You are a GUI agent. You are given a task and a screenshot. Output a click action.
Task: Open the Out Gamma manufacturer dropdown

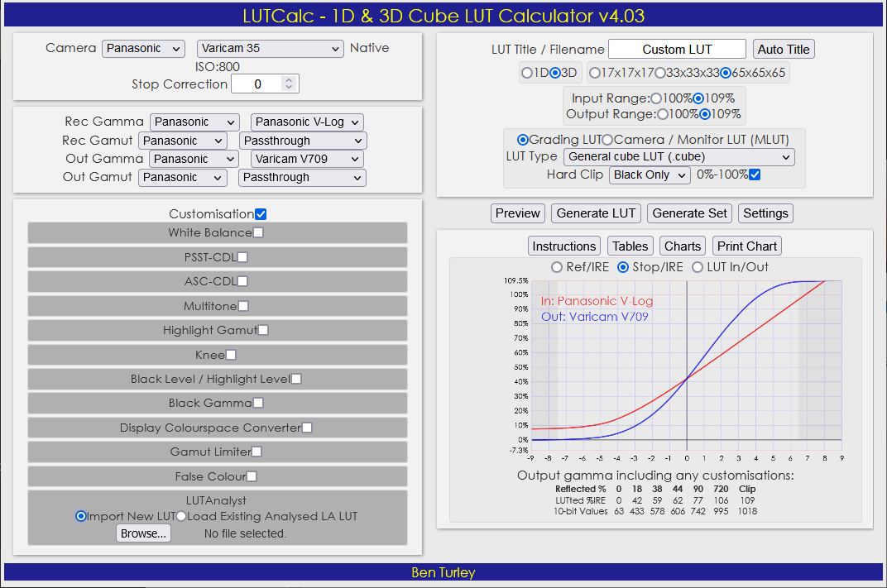194,159
